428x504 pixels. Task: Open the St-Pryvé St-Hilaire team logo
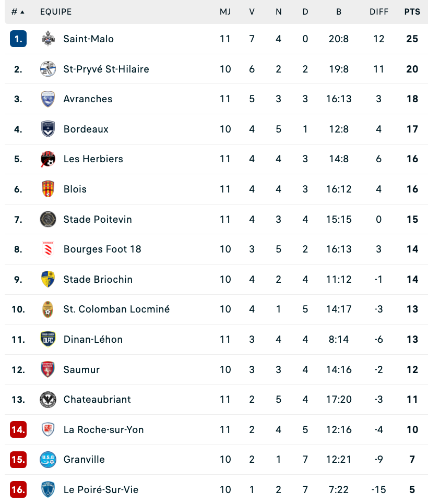click(x=48, y=69)
